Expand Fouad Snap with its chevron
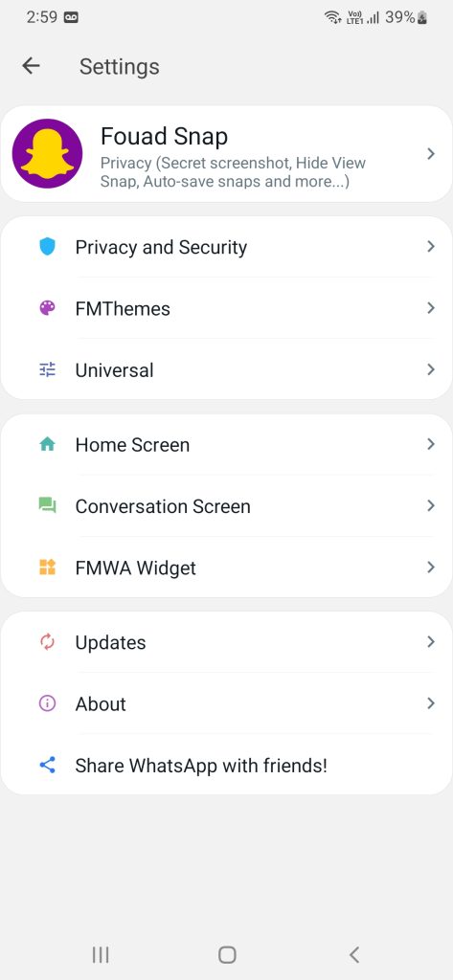453x980 pixels. click(430, 154)
